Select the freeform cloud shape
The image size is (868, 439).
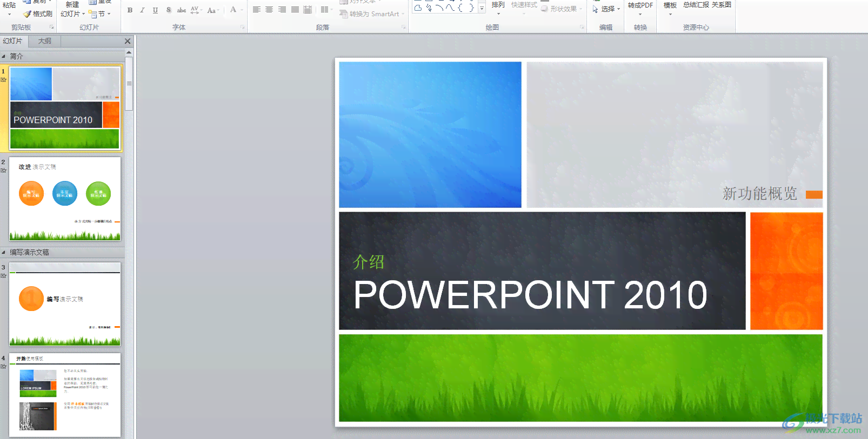(418, 8)
